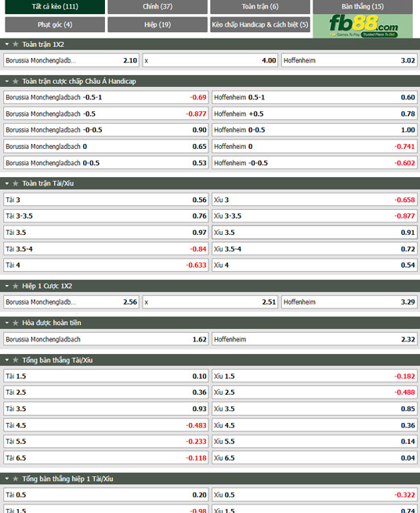
Task: Select Xỉu 3.5 at 0.91
Action: (x=314, y=233)
